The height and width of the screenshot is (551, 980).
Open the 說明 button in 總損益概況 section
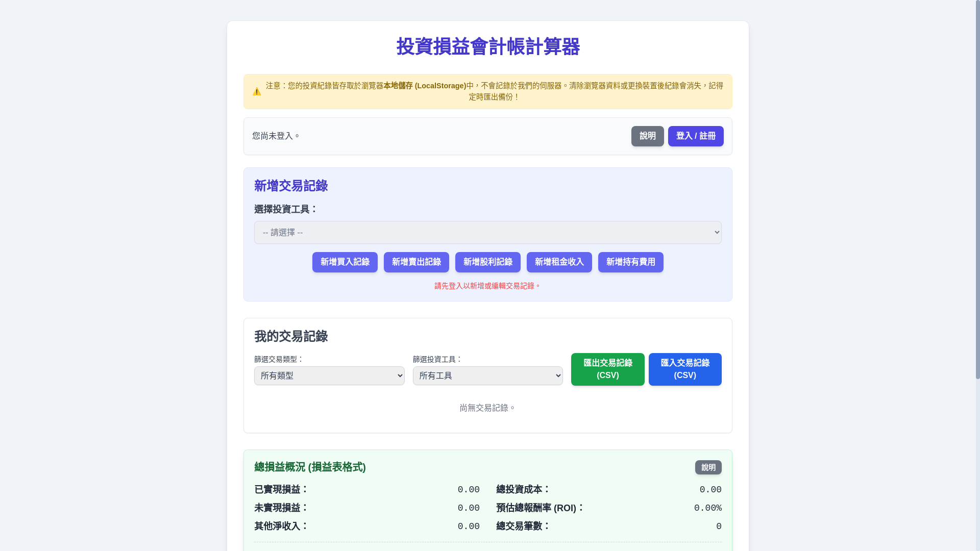coord(708,467)
